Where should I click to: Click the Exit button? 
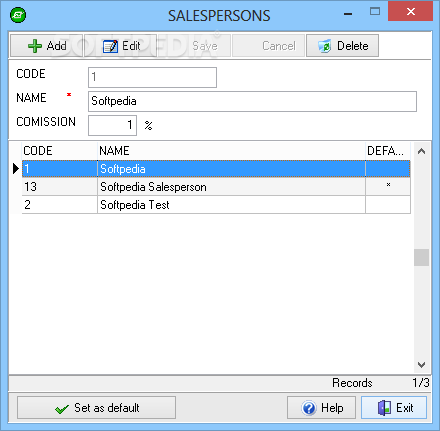(394, 407)
